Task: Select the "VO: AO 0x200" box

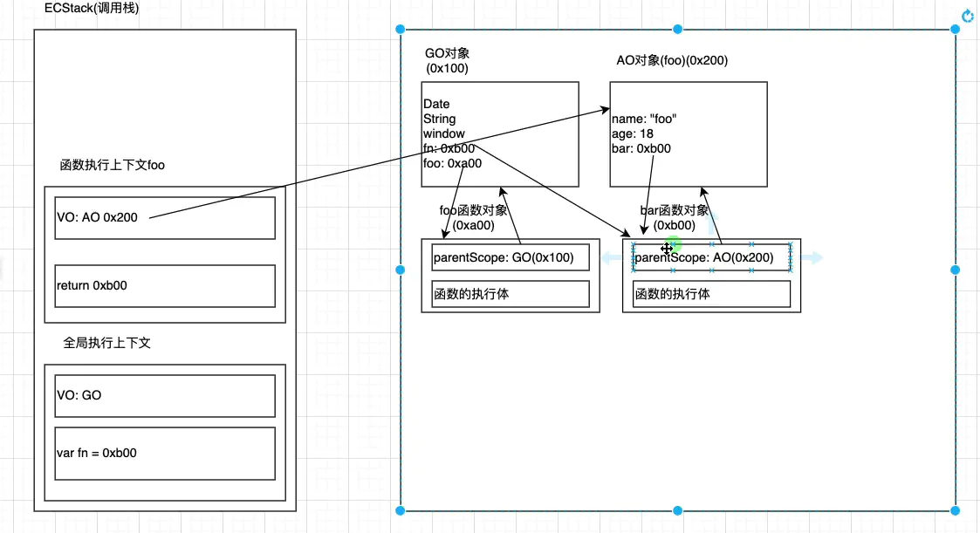Action: tap(165, 217)
